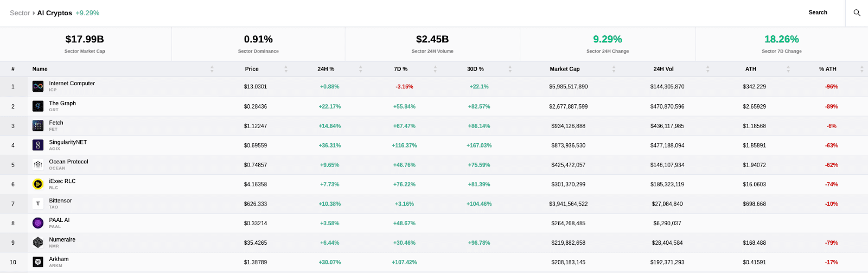Sort by 24H % column arrows

(360, 69)
